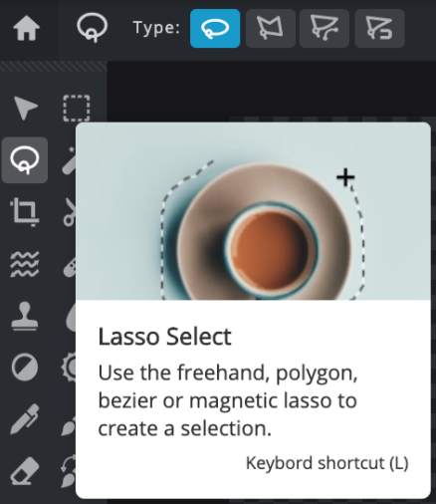Choose bezier lasso type

325,29
